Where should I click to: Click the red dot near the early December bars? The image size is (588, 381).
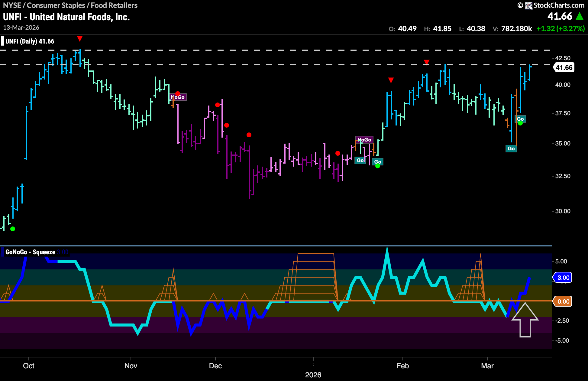pos(218,105)
